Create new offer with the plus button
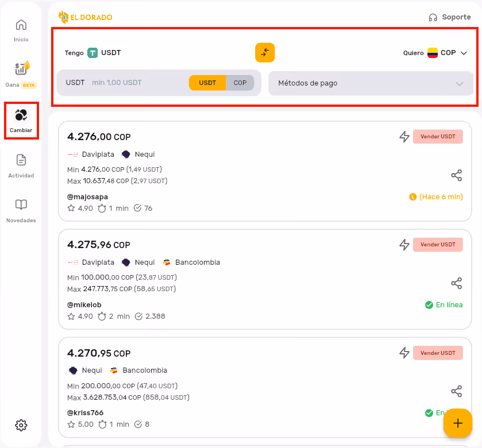The width and height of the screenshot is (482, 448). pos(458,423)
